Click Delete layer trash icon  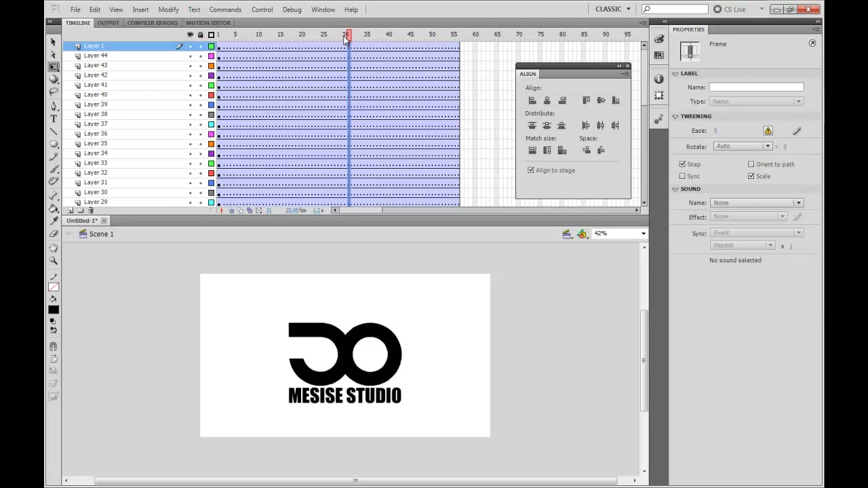[91, 211]
